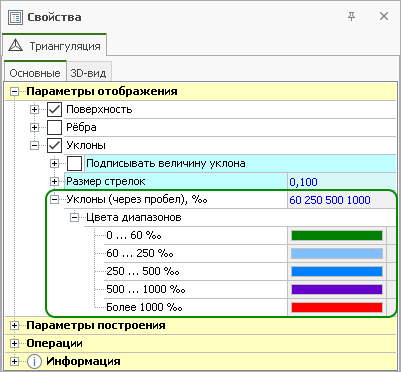This screenshot has height=372, width=401.
Task: Expand the Размер стрелок row
Action: 54,182
